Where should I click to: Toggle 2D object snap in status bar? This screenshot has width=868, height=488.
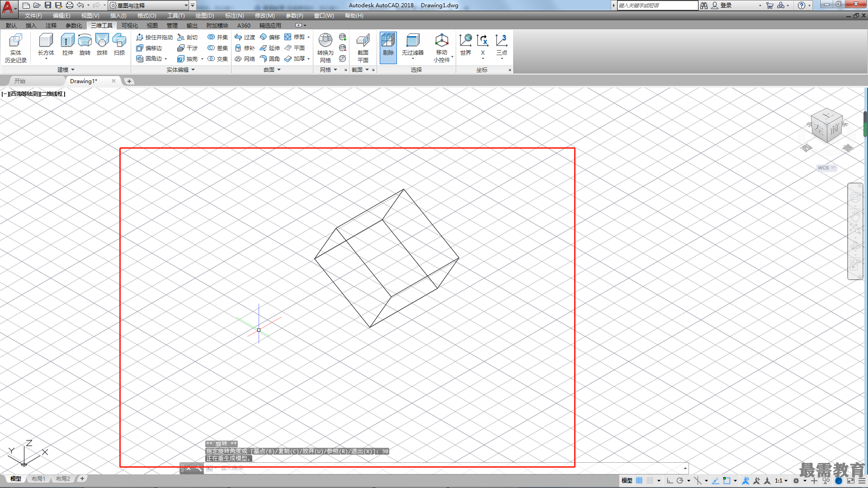coord(727,480)
